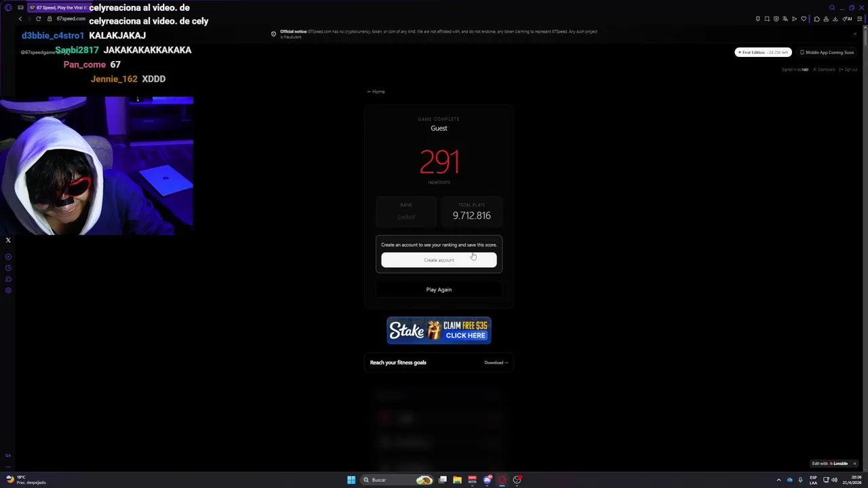Viewport: 868px width, 488px height.
Task: Click the pin icon in the toolbar
Action: pyautogui.click(x=757, y=19)
